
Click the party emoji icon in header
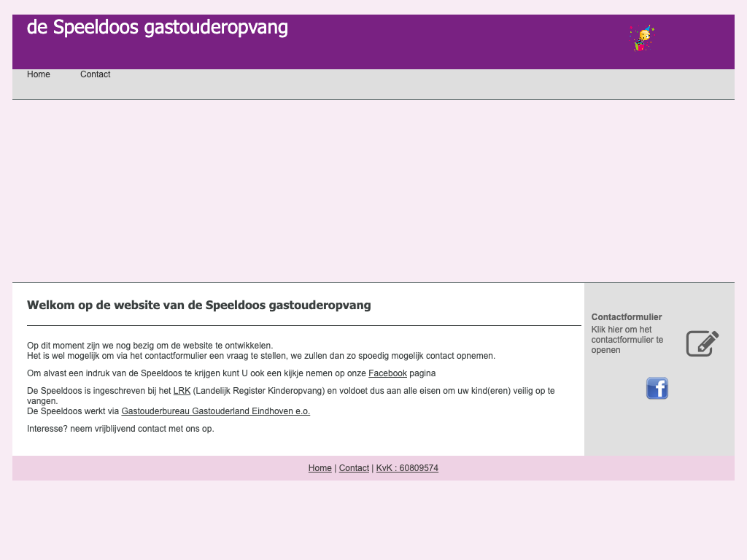(x=642, y=37)
